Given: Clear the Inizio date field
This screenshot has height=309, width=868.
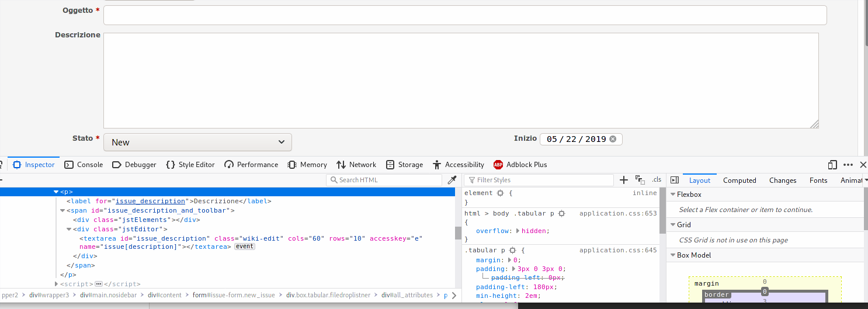Looking at the screenshot, I should [613, 139].
